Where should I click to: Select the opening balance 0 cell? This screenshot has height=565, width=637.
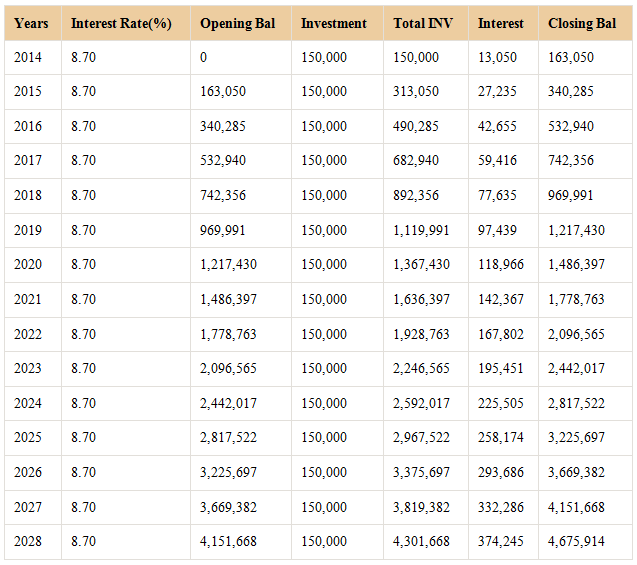pyautogui.click(x=204, y=58)
